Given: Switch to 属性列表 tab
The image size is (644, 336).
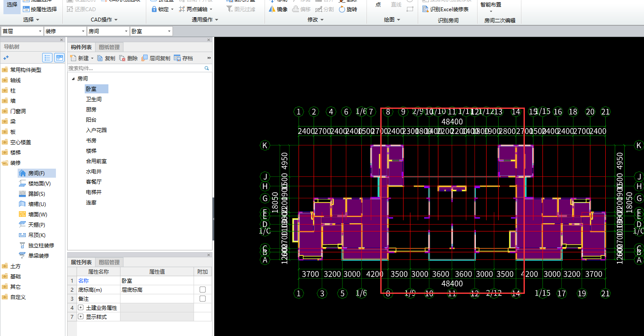Looking at the screenshot, I should 81,262.
